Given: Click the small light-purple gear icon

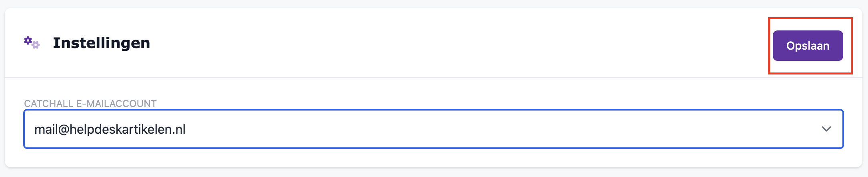Looking at the screenshot, I should (36, 45).
